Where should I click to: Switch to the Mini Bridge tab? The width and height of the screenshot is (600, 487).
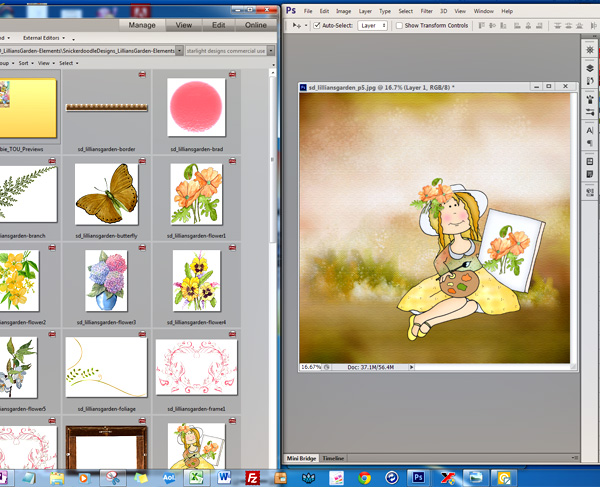pyautogui.click(x=301, y=458)
